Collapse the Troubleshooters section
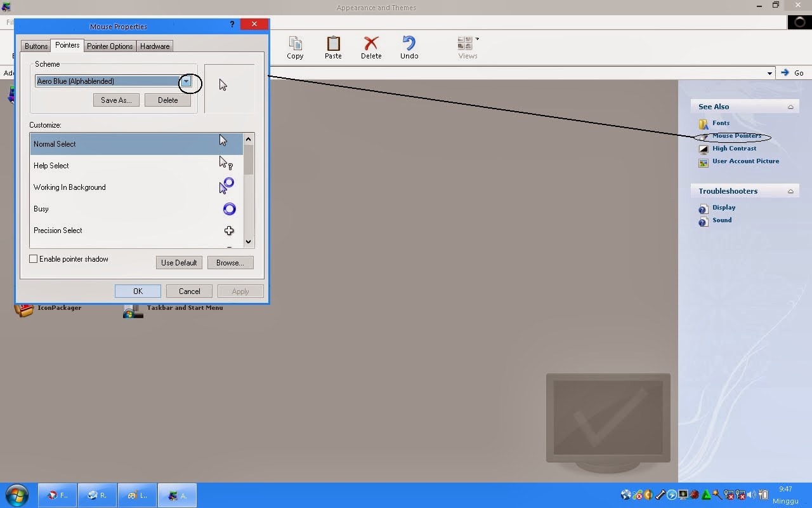Image resolution: width=812 pixels, height=508 pixels. [x=790, y=190]
